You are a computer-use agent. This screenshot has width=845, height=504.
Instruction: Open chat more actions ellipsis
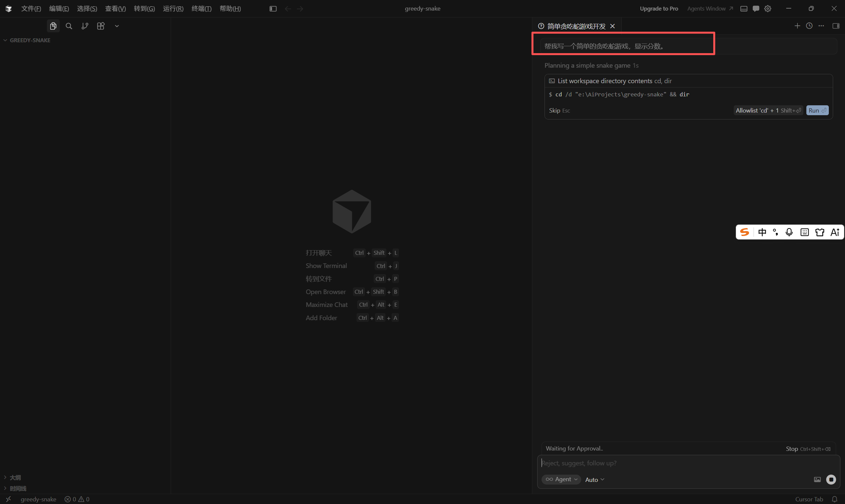821,26
